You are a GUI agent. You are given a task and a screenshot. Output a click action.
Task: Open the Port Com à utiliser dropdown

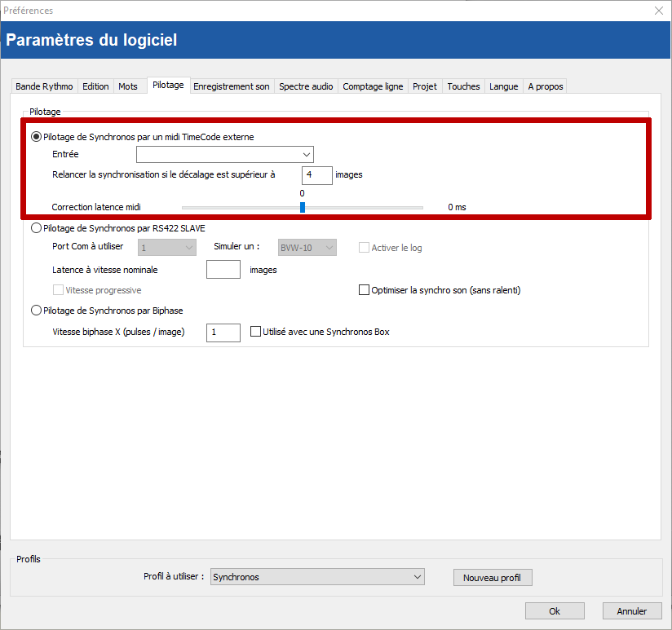click(x=167, y=248)
